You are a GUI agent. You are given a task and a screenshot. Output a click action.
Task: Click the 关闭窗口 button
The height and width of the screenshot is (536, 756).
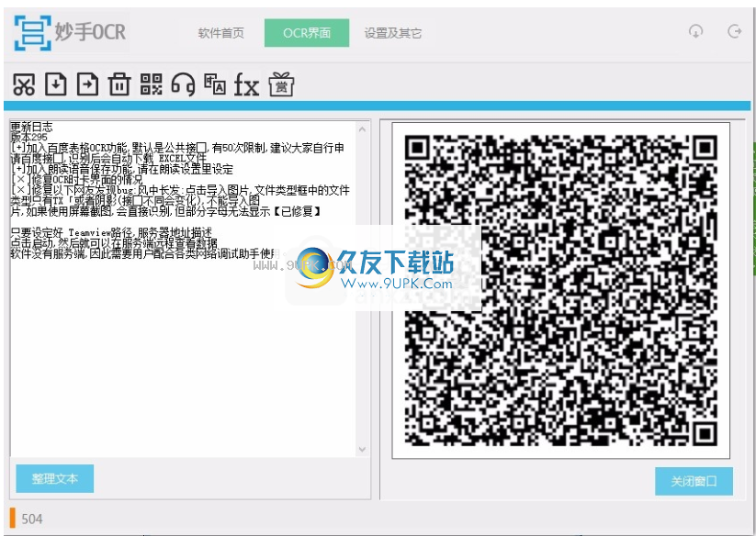694,481
